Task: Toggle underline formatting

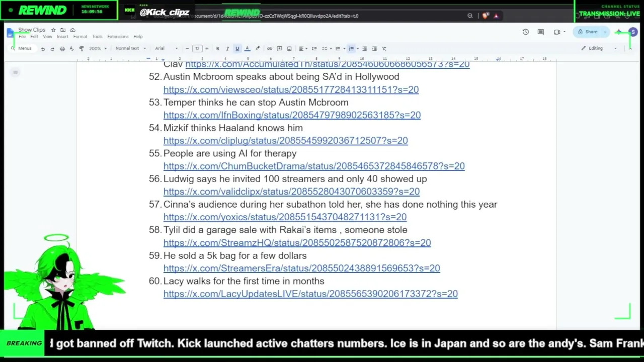Action: coord(237,49)
